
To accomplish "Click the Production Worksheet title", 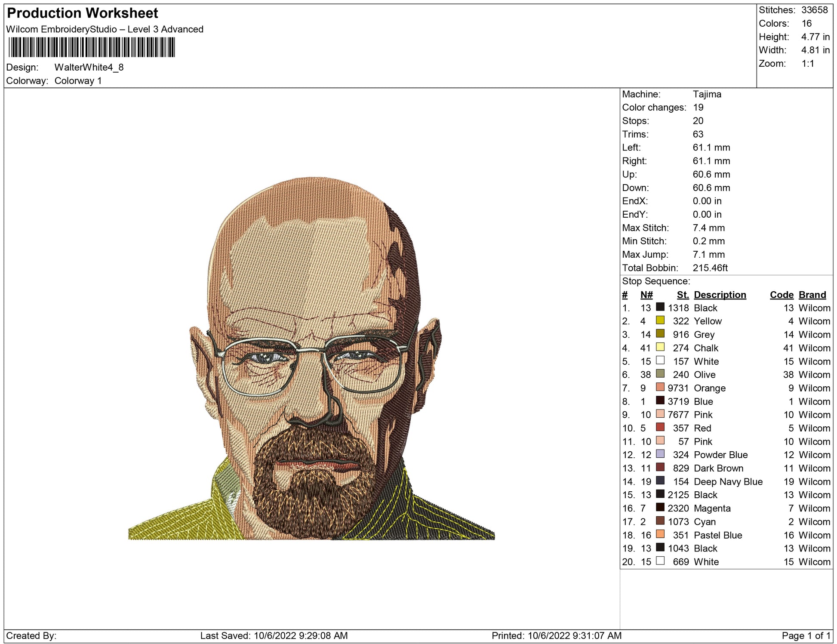I will point(83,13).
